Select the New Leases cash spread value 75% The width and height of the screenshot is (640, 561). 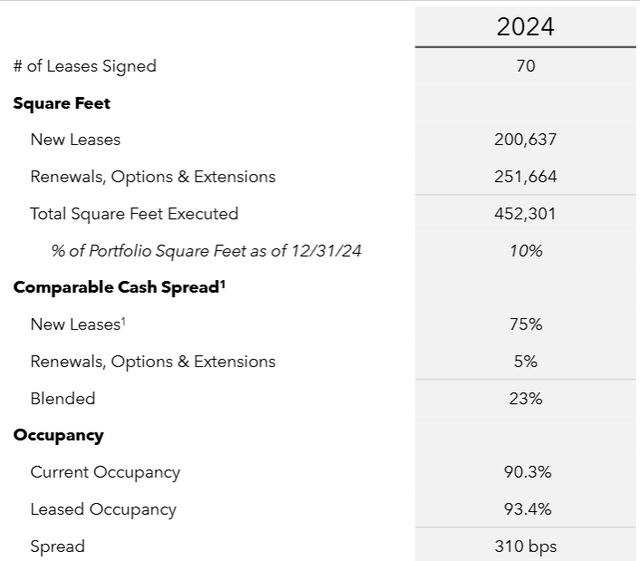[x=526, y=324]
